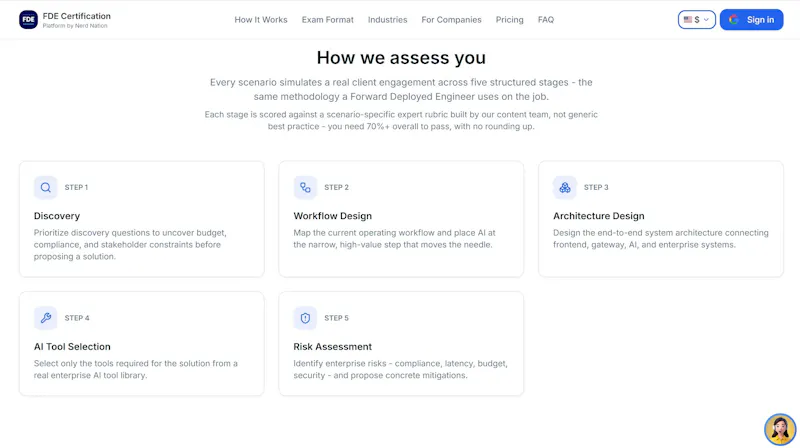Go to Exam Format section
This screenshot has width=800, height=448.
point(328,19)
